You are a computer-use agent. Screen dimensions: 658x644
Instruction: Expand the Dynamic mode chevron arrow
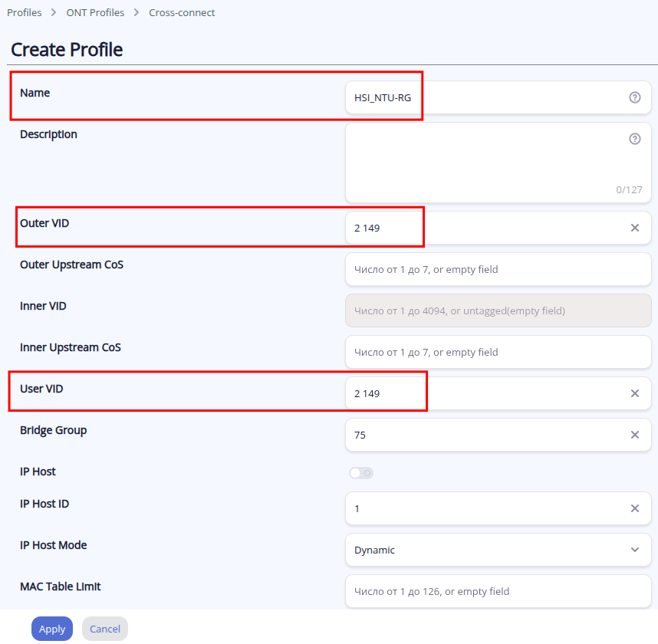click(x=634, y=550)
